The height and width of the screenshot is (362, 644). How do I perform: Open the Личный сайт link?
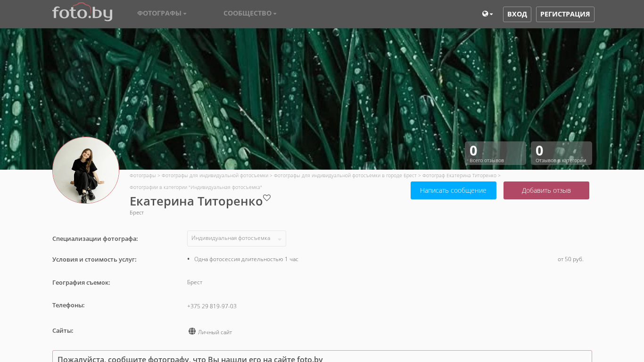(215, 332)
